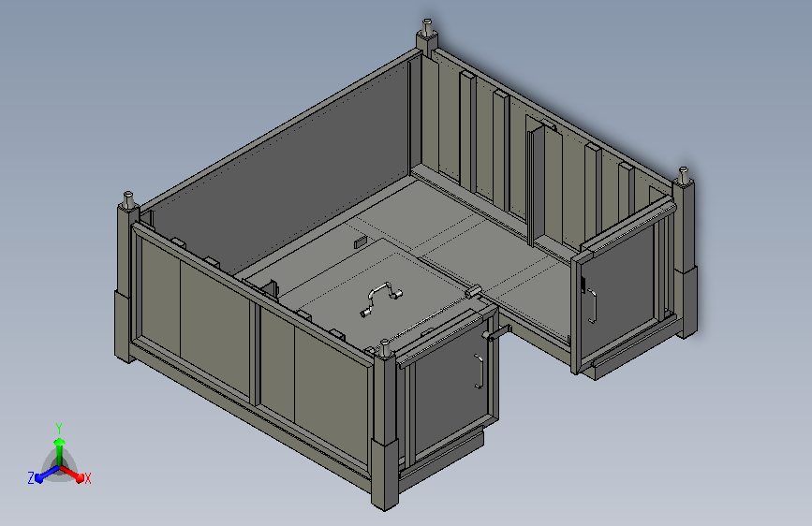Select the handle on the right-side door
Viewport: 812px width, 526px height.
tap(593, 306)
